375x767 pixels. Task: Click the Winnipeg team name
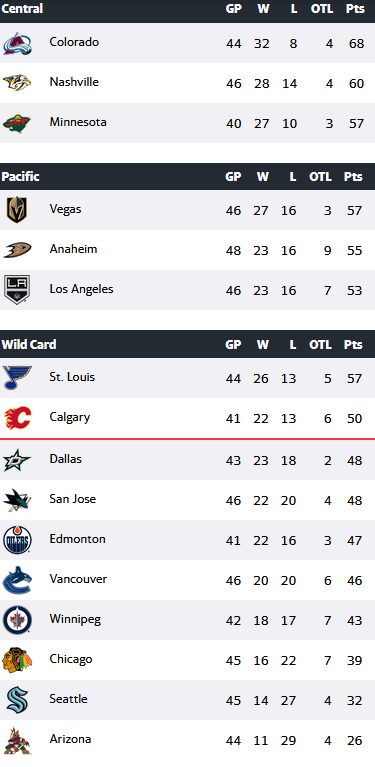[x=75, y=620]
